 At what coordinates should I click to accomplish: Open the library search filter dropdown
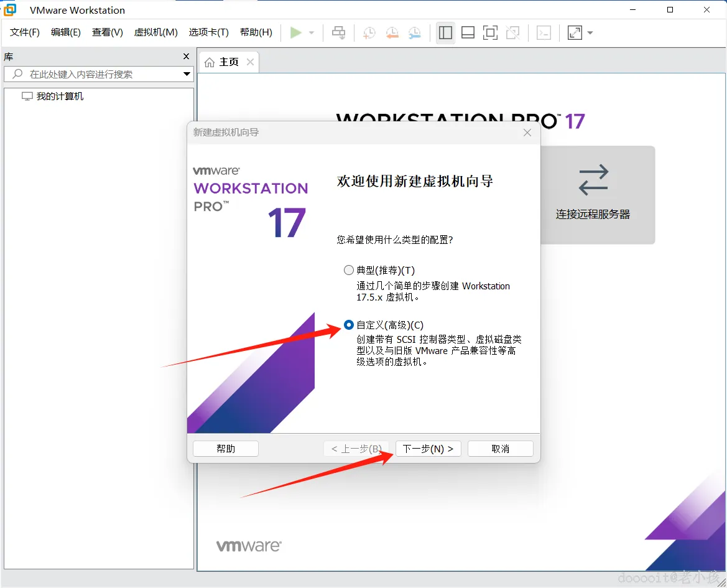coord(187,74)
